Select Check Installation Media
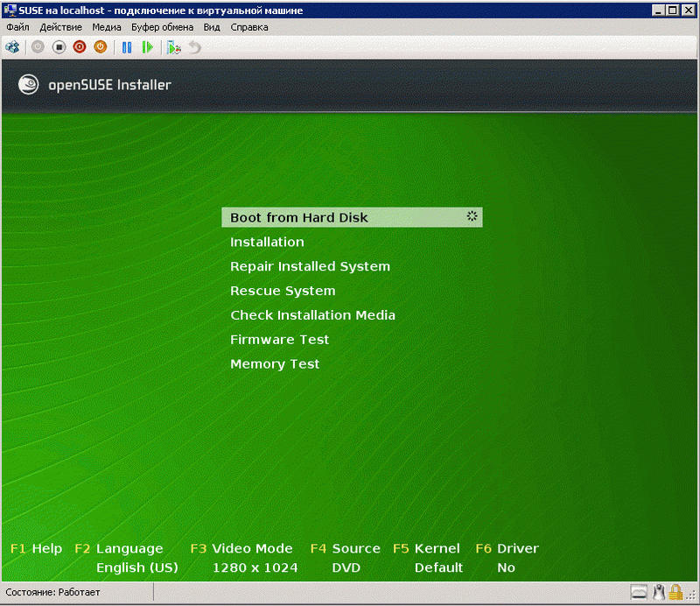This screenshot has width=700, height=606. [312, 315]
